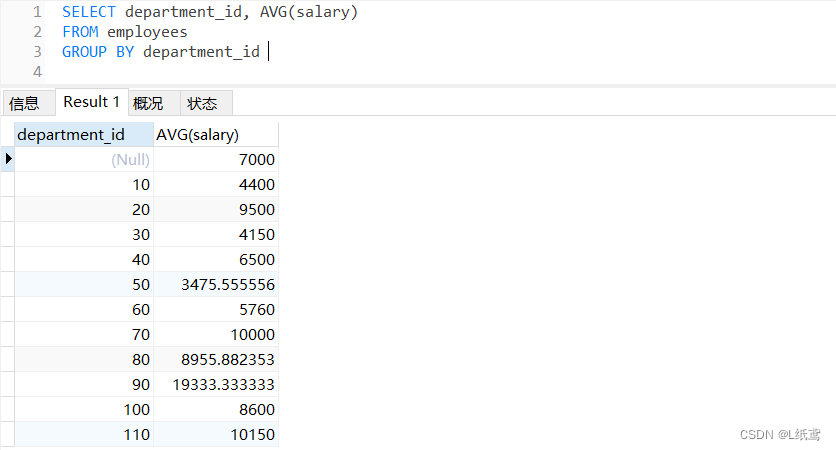Click the AVG(salary) column header

click(x=216, y=134)
